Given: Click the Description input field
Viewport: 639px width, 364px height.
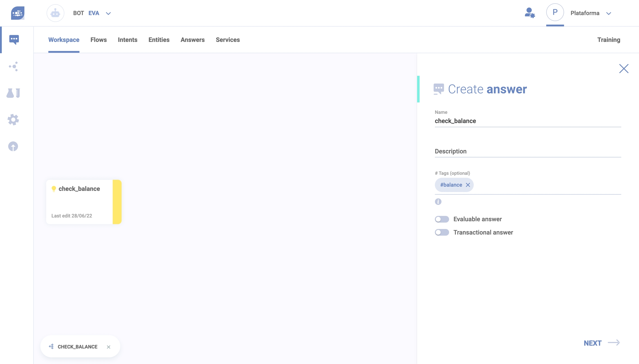Looking at the screenshot, I should pos(528,151).
